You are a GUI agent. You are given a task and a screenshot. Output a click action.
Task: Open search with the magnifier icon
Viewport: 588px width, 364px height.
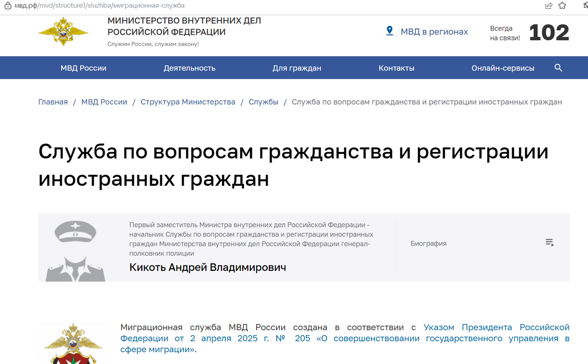[558, 68]
